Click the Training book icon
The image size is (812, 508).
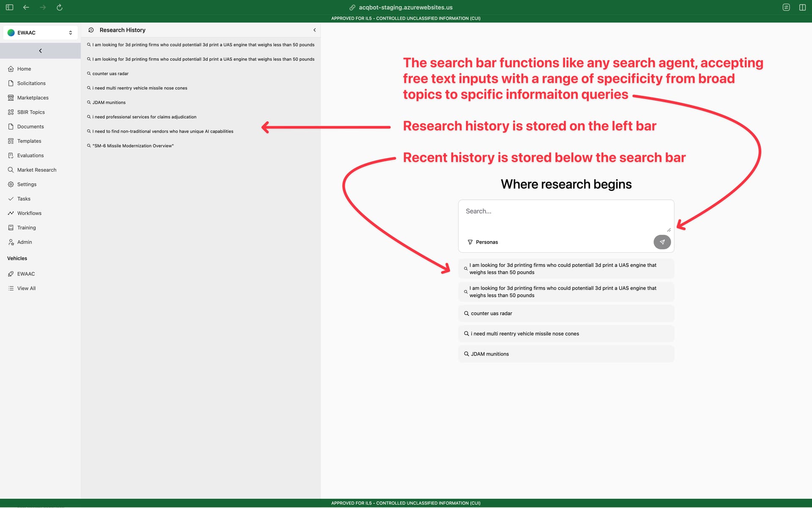point(11,228)
